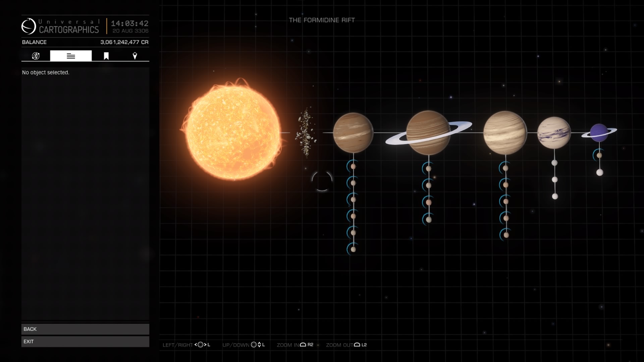
Task: Select the ringed brown gas giant
Action: coord(428,133)
